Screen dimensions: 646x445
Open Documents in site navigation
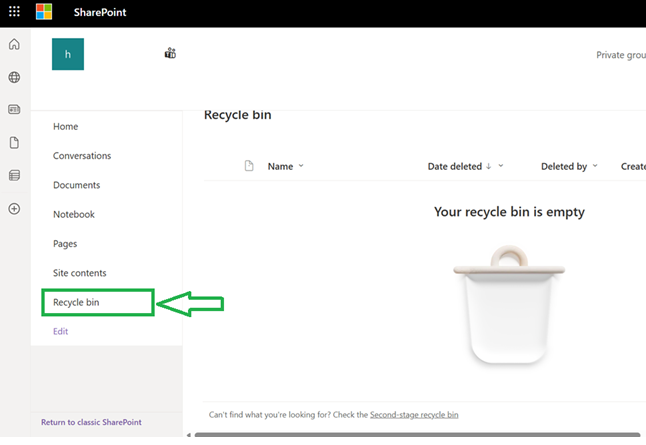77,185
